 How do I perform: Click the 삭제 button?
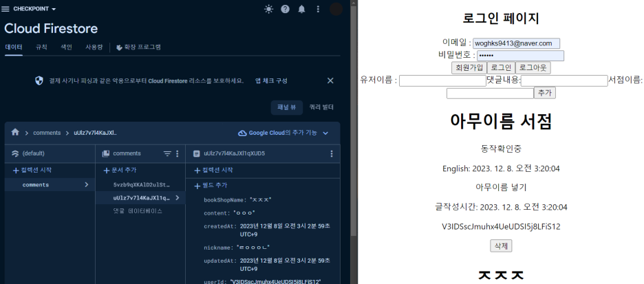pos(501,245)
